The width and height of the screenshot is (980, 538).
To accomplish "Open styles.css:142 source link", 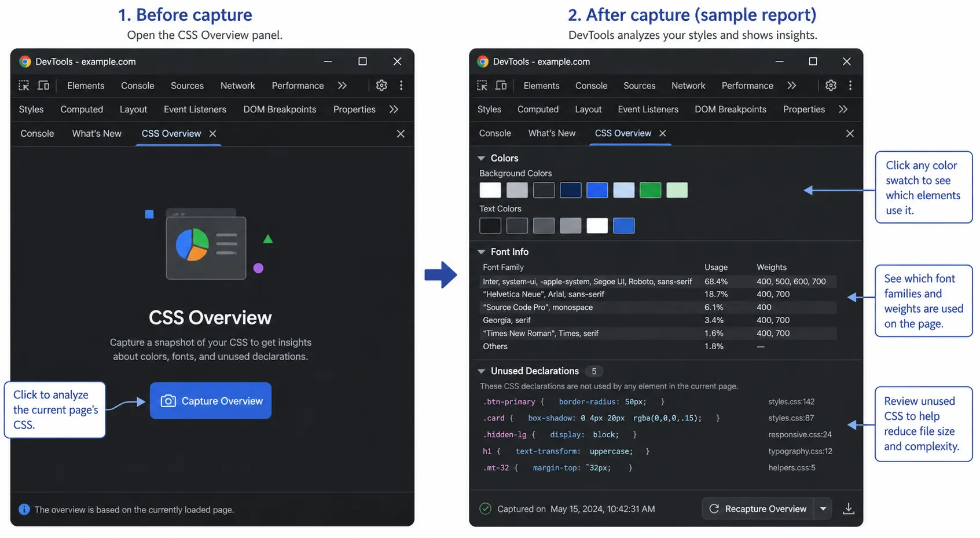I will 791,401.
